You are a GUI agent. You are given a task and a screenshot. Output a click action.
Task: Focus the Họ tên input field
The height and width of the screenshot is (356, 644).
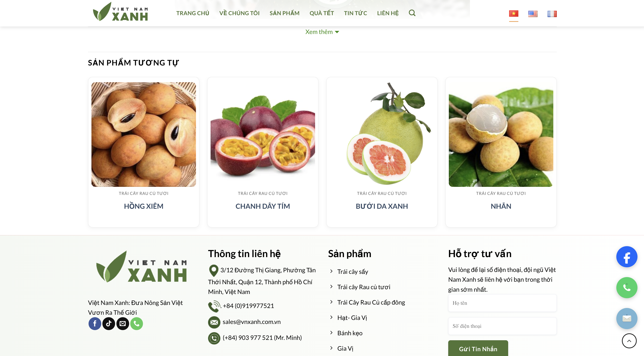tap(502, 303)
